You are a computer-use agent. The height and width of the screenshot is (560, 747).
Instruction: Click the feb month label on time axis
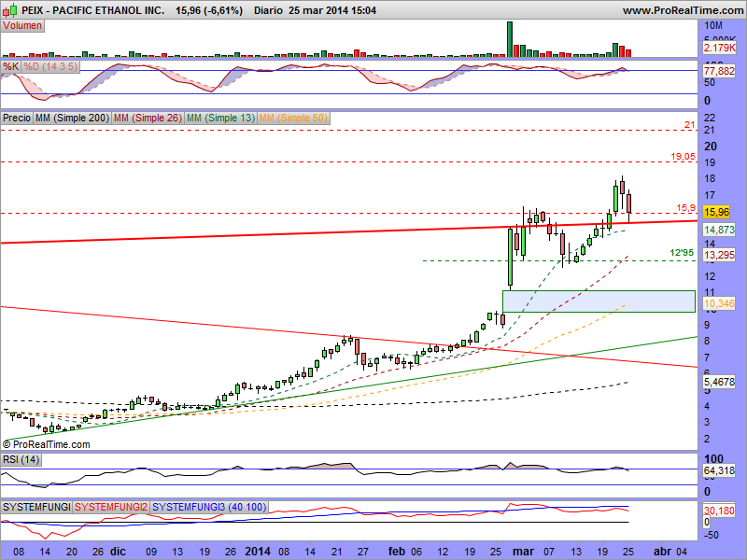tap(396, 552)
